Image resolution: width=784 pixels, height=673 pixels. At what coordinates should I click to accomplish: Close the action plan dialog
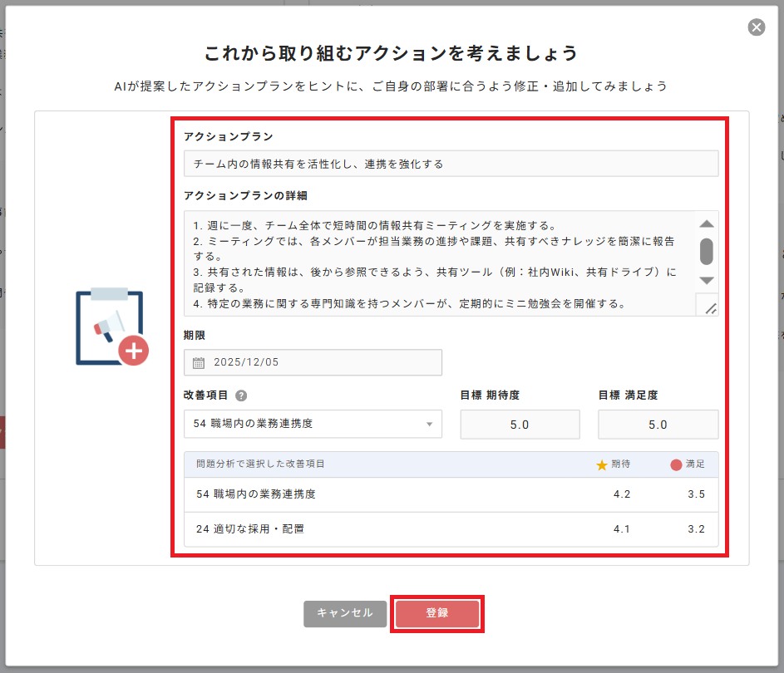coord(756,27)
